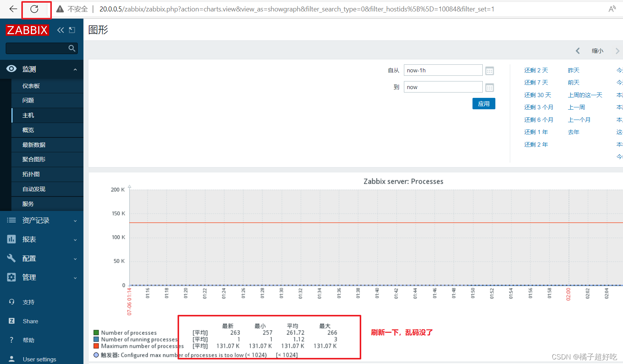Select 还剩 2 年 time range
623x364 pixels.
(x=536, y=145)
